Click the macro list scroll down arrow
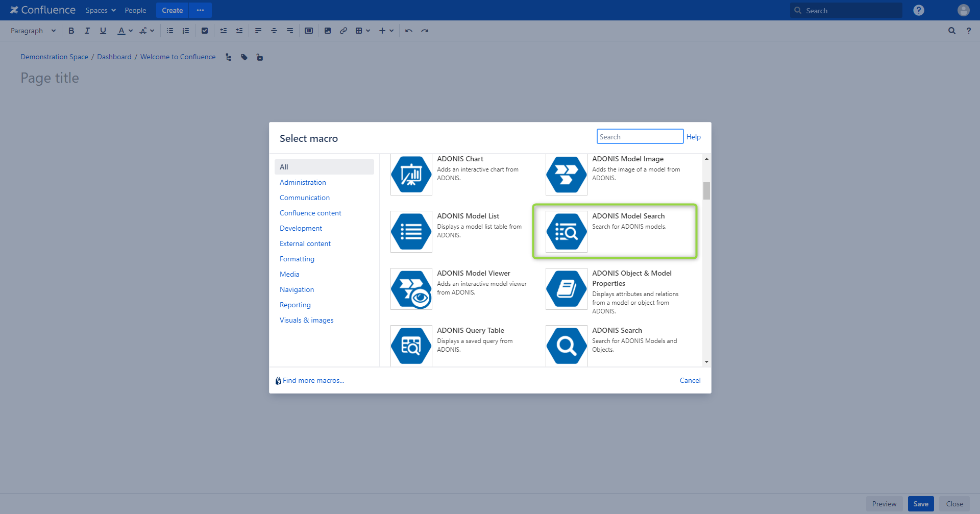The image size is (980, 514). coord(706,362)
